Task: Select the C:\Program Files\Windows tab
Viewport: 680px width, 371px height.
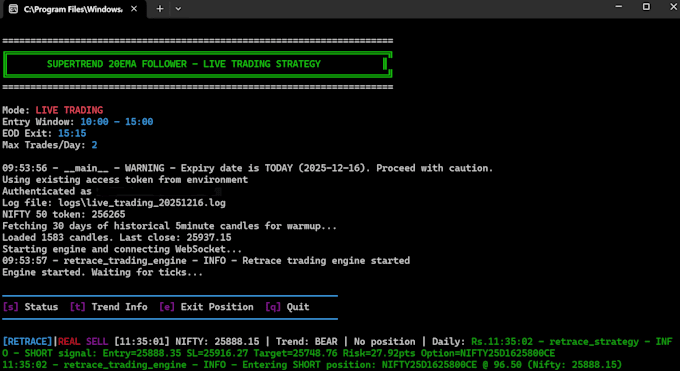Action: coord(75,9)
